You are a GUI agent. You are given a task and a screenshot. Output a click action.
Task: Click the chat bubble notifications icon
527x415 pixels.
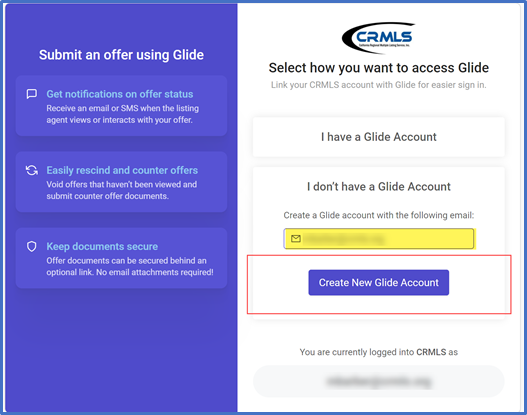(32, 94)
